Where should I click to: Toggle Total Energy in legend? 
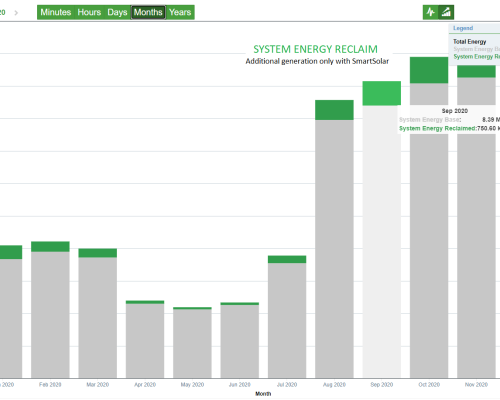tap(469, 42)
